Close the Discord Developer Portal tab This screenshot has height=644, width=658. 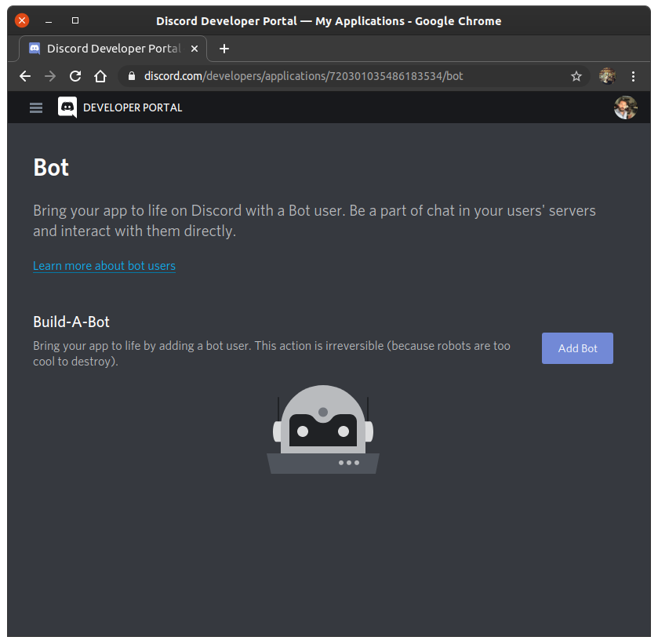194,49
